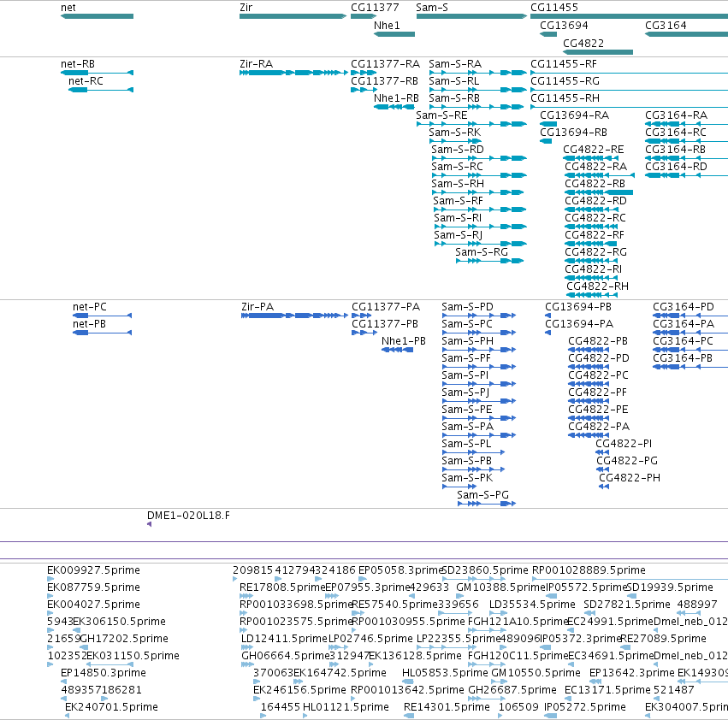The width and height of the screenshot is (728, 720).
Task: Click the CG4822-RE transcript
Action: click(590, 158)
